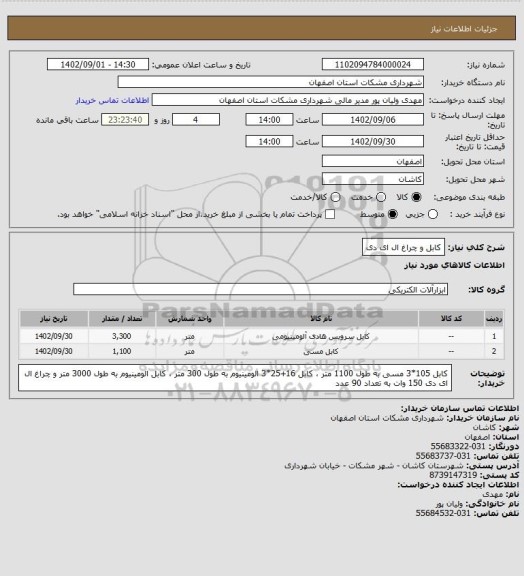Click the نام کالا column header
The image size is (524, 576).
[321, 319]
